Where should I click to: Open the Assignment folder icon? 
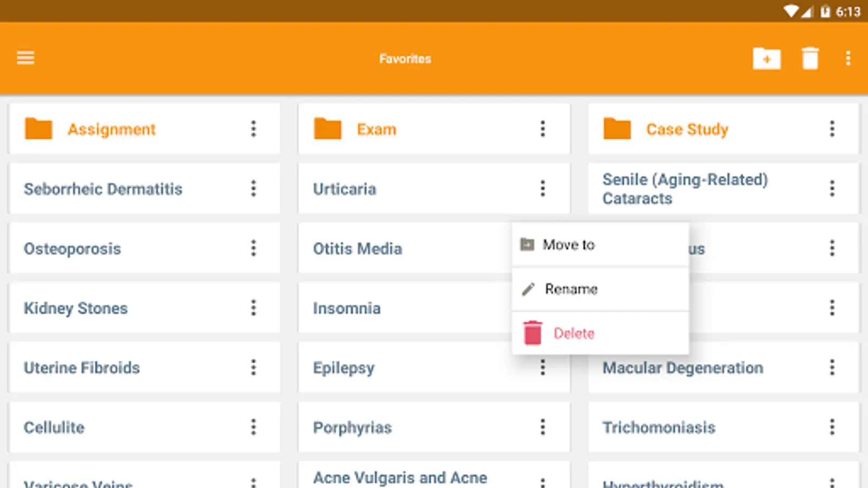[x=39, y=129]
